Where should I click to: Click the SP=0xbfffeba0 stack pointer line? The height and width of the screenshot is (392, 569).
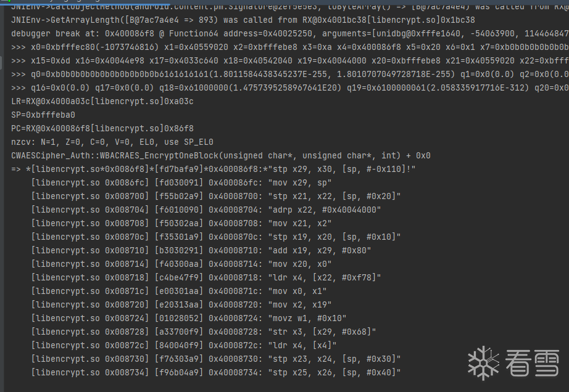pos(43,115)
